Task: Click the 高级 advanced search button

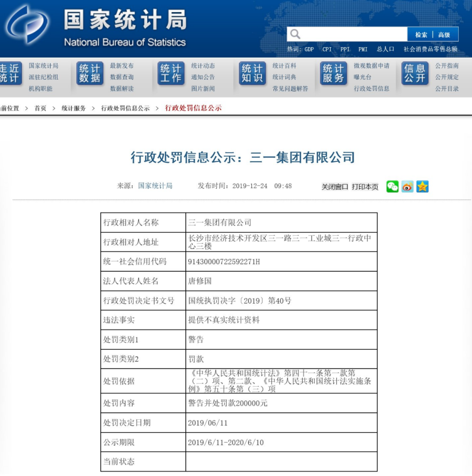Action: [x=444, y=35]
